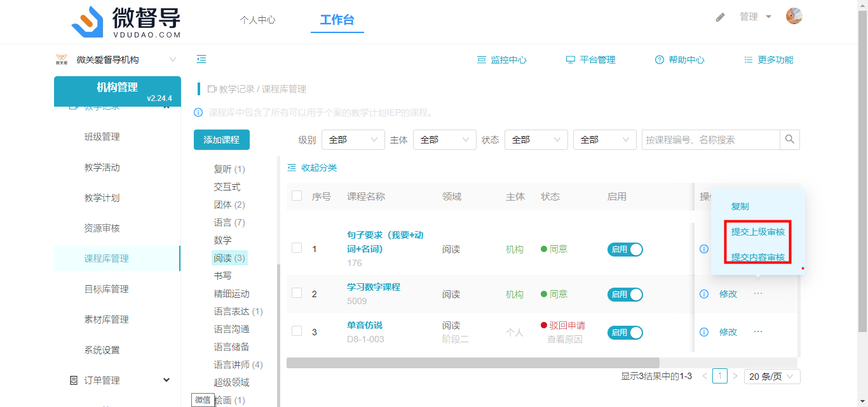Toggle the select-all checkbox in table header
Screen dimensions: 868x407
pyautogui.click(x=297, y=196)
